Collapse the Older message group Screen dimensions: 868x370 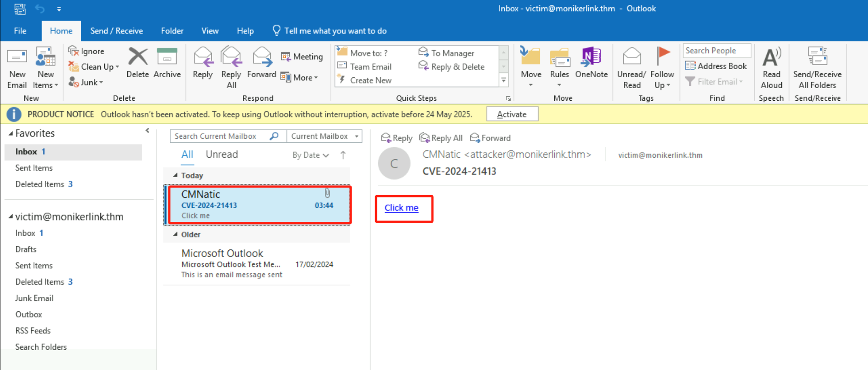[x=176, y=234]
